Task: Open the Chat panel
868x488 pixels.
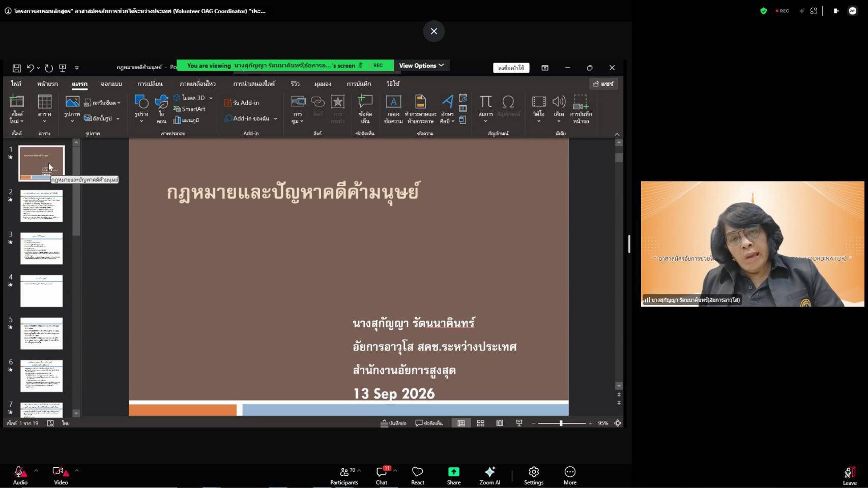Action: [382, 476]
